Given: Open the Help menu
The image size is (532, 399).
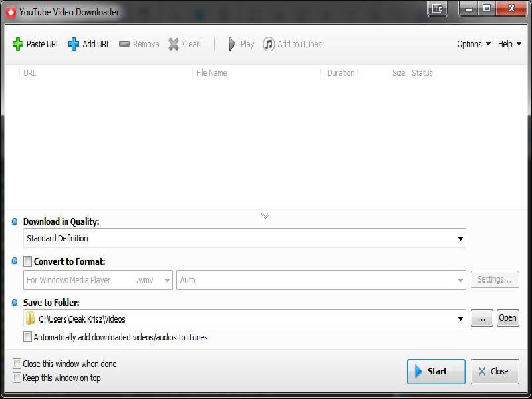Looking at the screenshot, I should 509,44.
